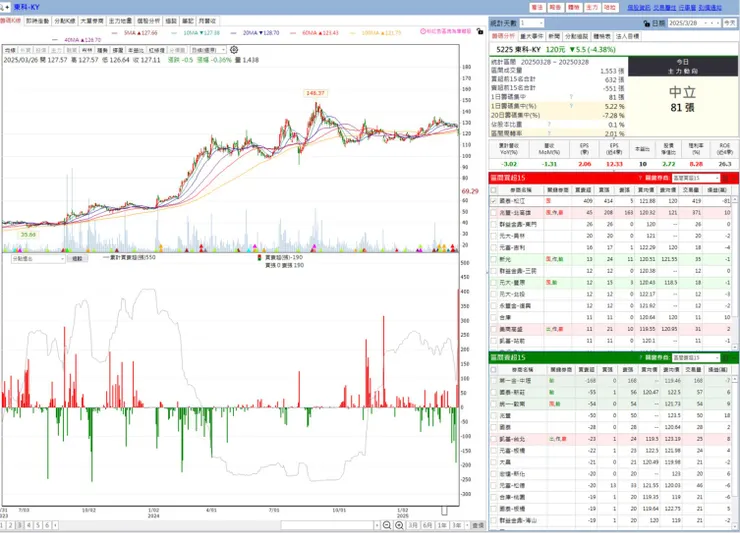Tick the checkbox for 美商高盛 row
The height and width of the screenshot is (533, 740).
pyautogui.click(x=494, y=329)
